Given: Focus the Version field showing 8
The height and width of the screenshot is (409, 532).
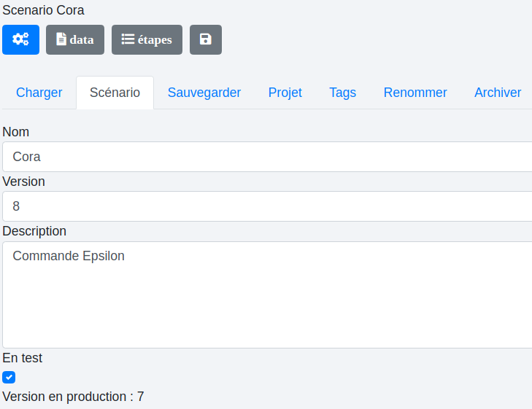Looking at the screenshot, I should 266,206.
